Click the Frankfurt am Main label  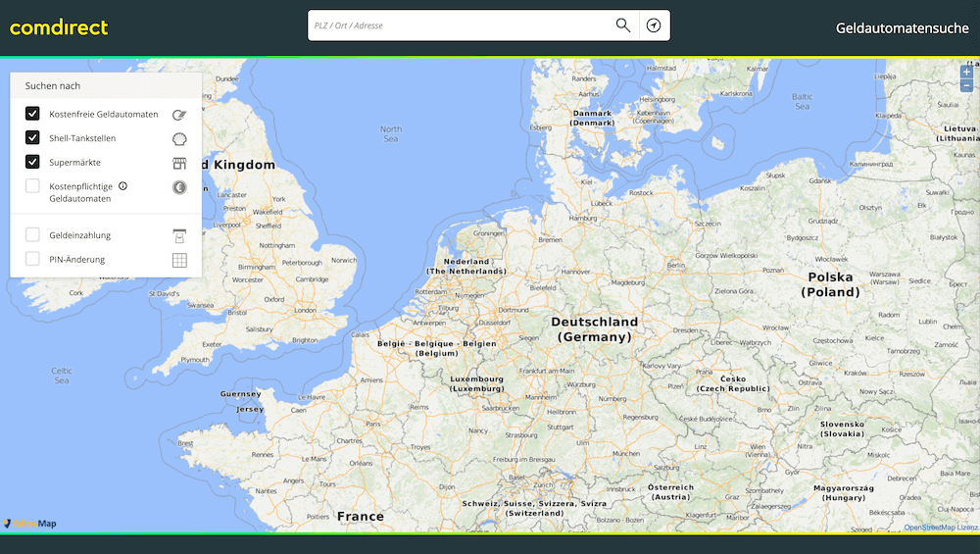(x=546, y=371)
